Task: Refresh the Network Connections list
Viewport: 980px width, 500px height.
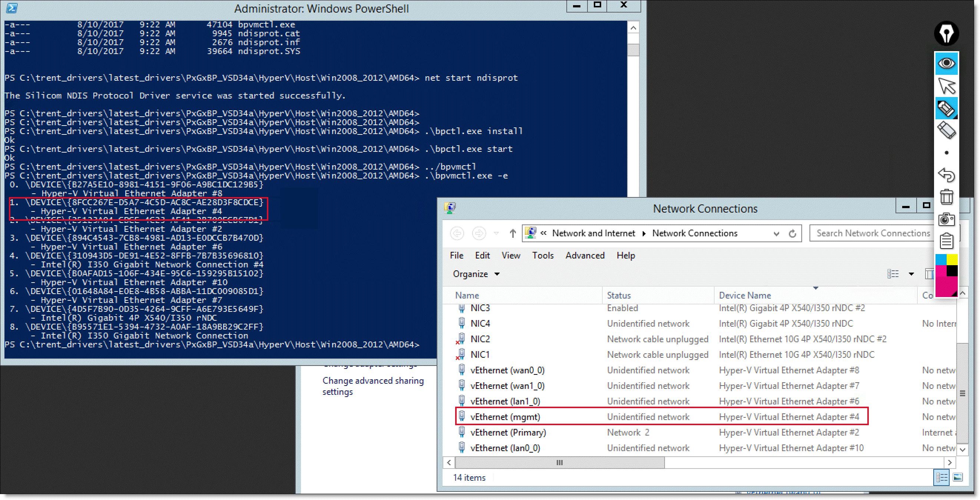Action: click(x=792, y=233)
